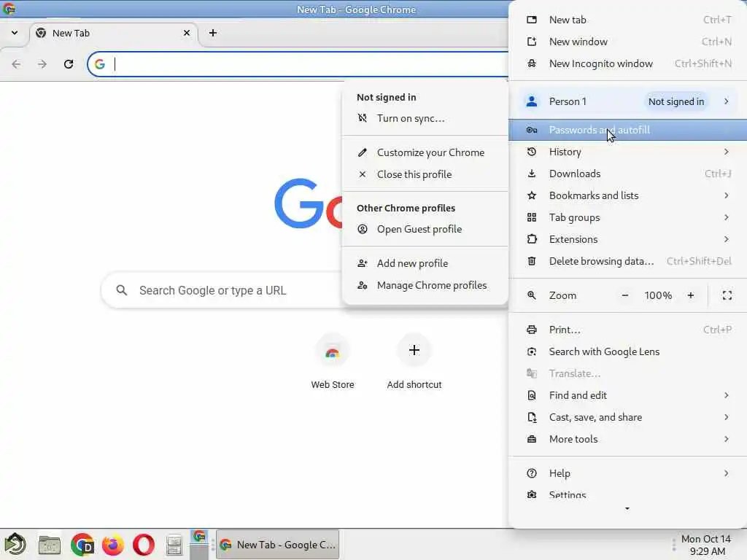The width and height of the screenshot is (747, 560).
Task: Click Search Google or type a URL box
Action: tap(222, 290)
